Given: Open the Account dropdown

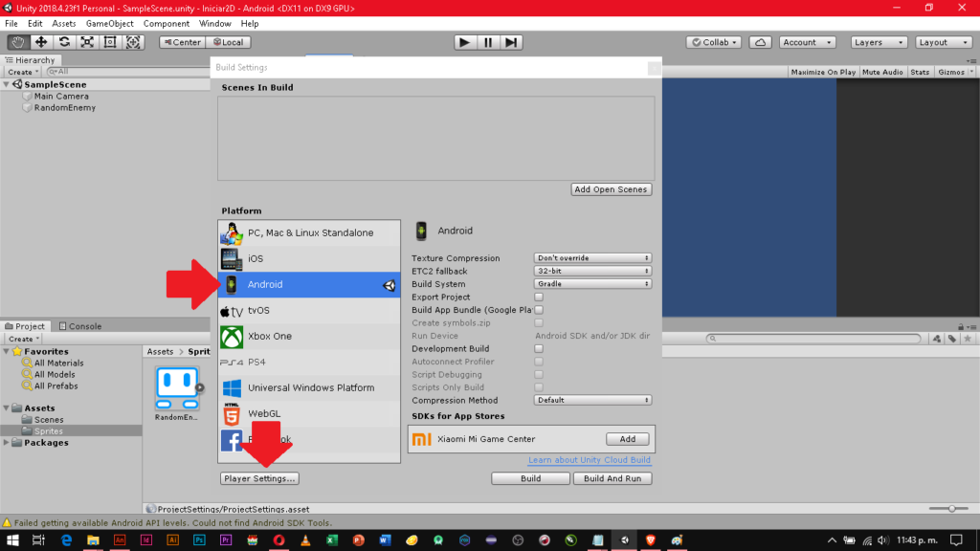Looking at the screenshot, I should pyautogui.click(x=808, y=42).
